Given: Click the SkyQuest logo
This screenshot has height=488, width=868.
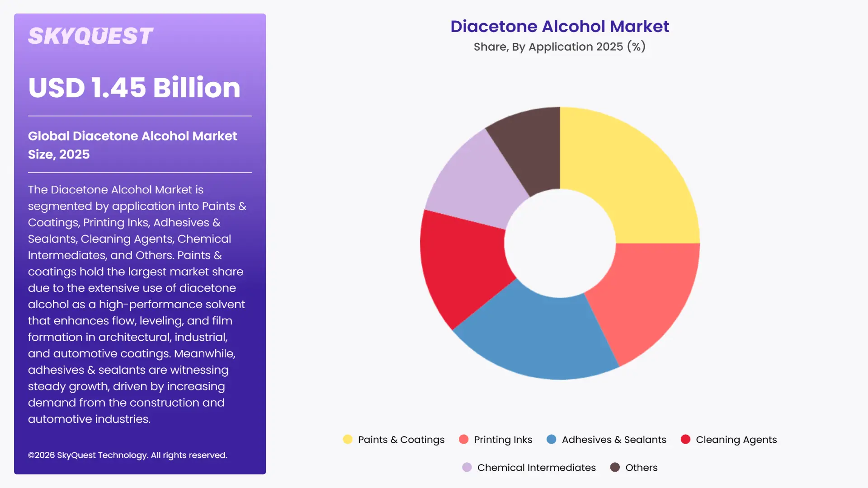Looking at the screenshot, I should coord(90,36).
